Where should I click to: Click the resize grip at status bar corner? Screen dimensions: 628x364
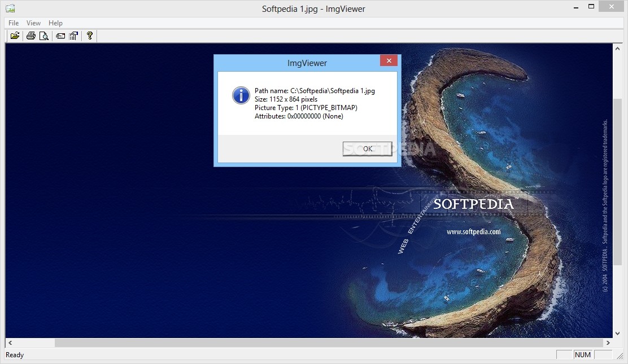coord(620,356)
